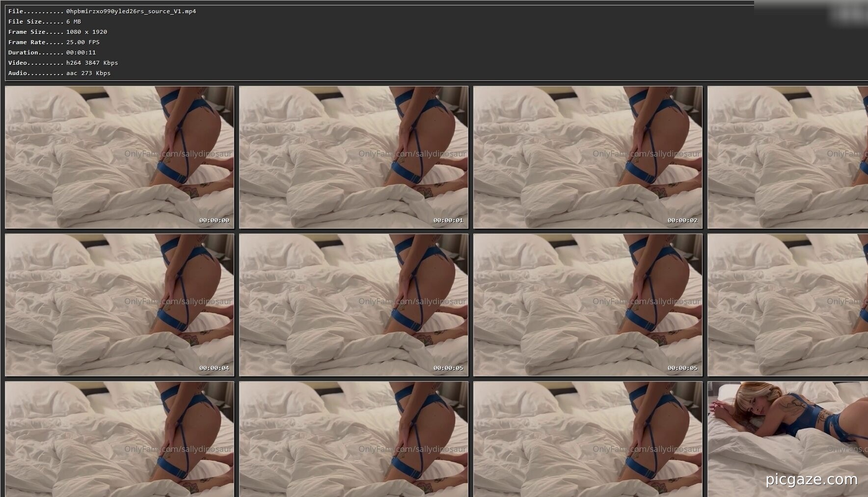Click the 6 MB file size value
The width and height of the screenshot is (868, 497).
click(74, 22)
